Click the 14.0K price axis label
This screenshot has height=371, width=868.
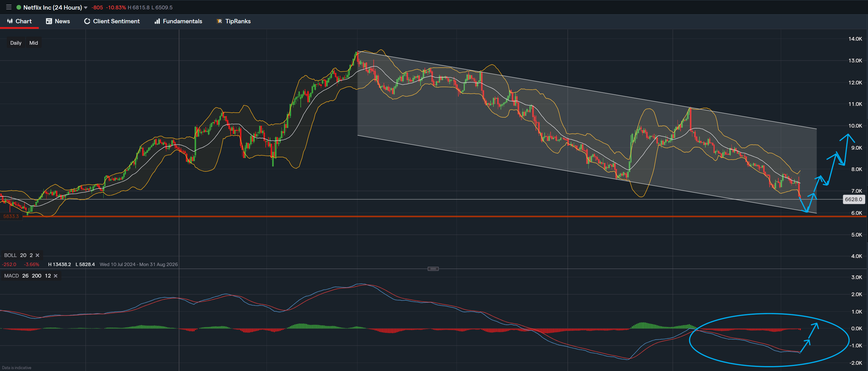click(855, 39)
